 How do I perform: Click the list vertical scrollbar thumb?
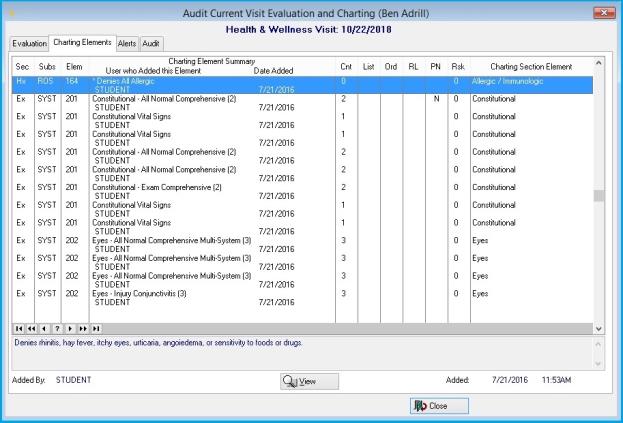[599, 195]
